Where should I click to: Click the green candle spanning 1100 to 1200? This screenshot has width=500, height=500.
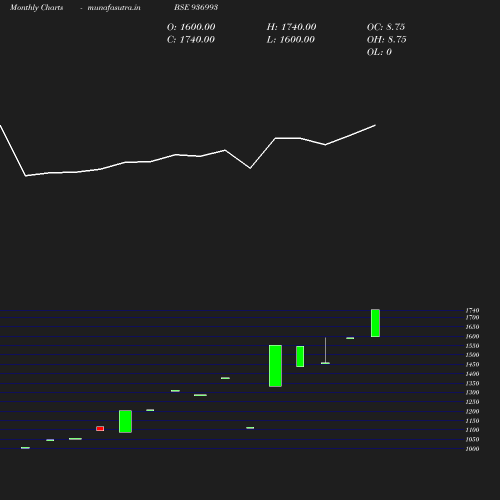(125, 421)
